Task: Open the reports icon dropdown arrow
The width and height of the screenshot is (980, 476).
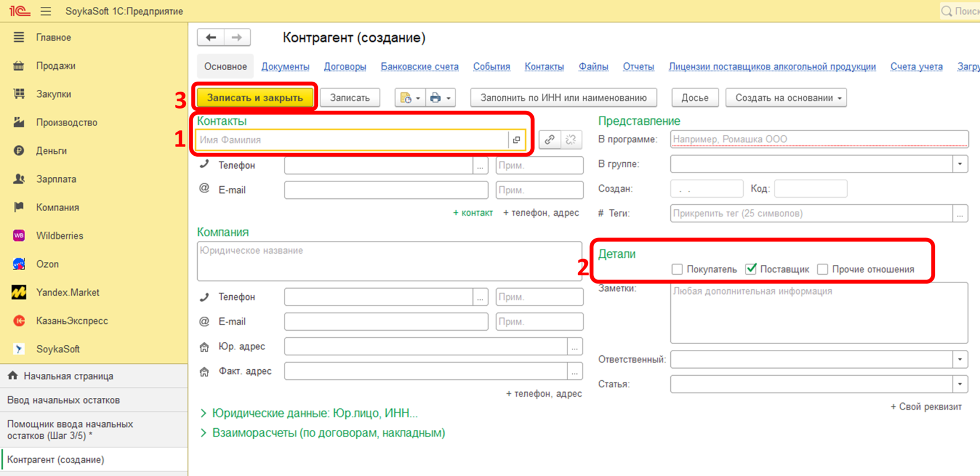Action: (418, 98)
